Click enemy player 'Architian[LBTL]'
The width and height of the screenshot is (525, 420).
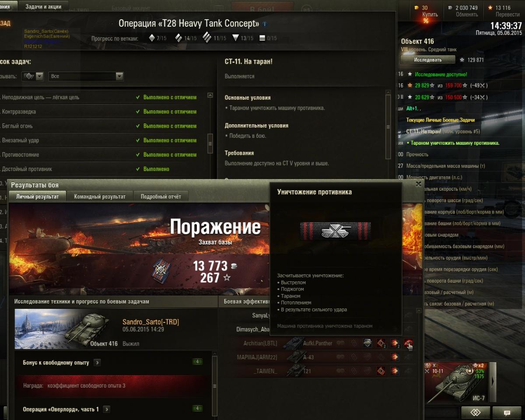(x=260, y=343)
